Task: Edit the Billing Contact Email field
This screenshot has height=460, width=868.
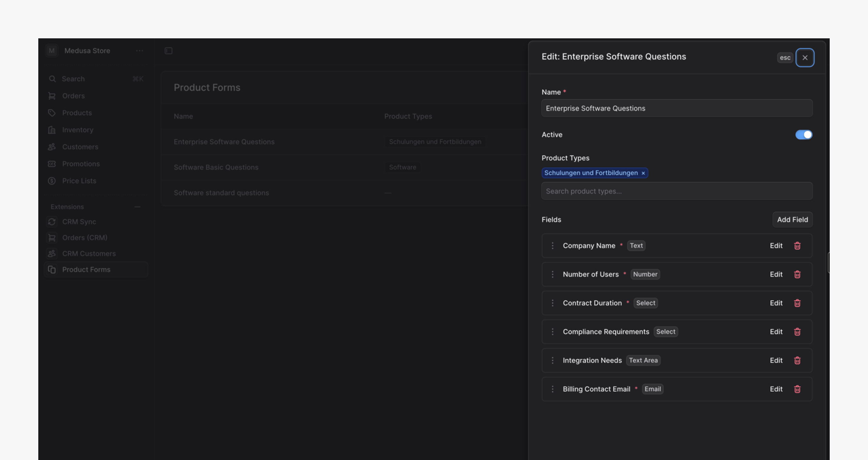Action: tap(776, 389)
